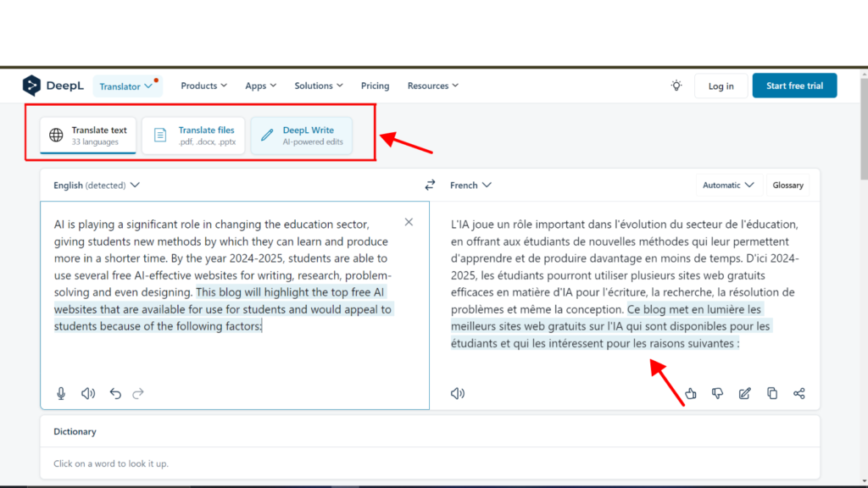Click the globe icon on Translate text
This screenshot has height=488, width=868.
coord(56,135)
